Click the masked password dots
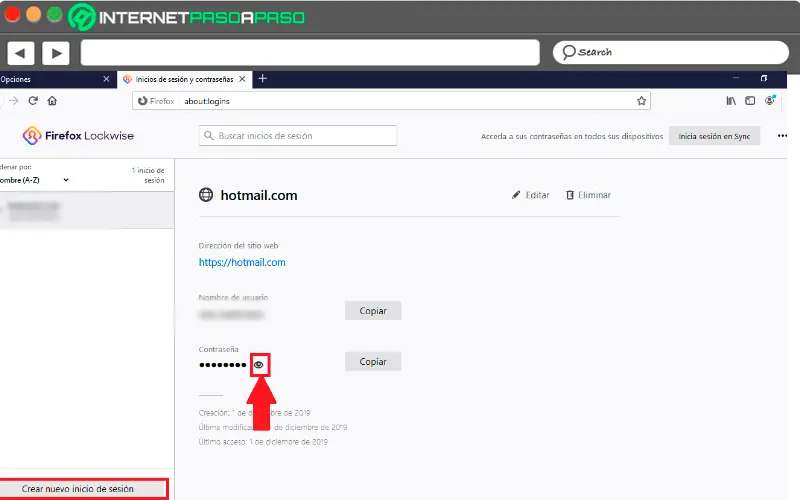The image size is (800, 500). click(x=222, y=365)
